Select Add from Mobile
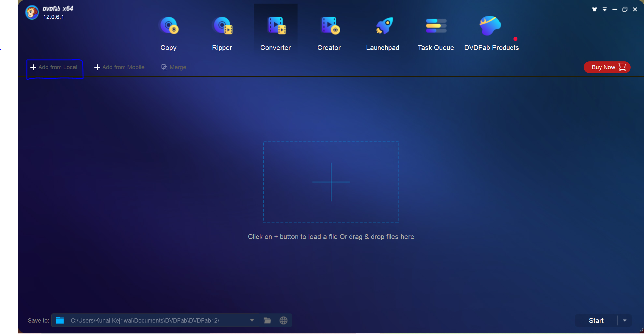This screenshot has width=644, height=334. pyautogui.click(x=119, y=67)
